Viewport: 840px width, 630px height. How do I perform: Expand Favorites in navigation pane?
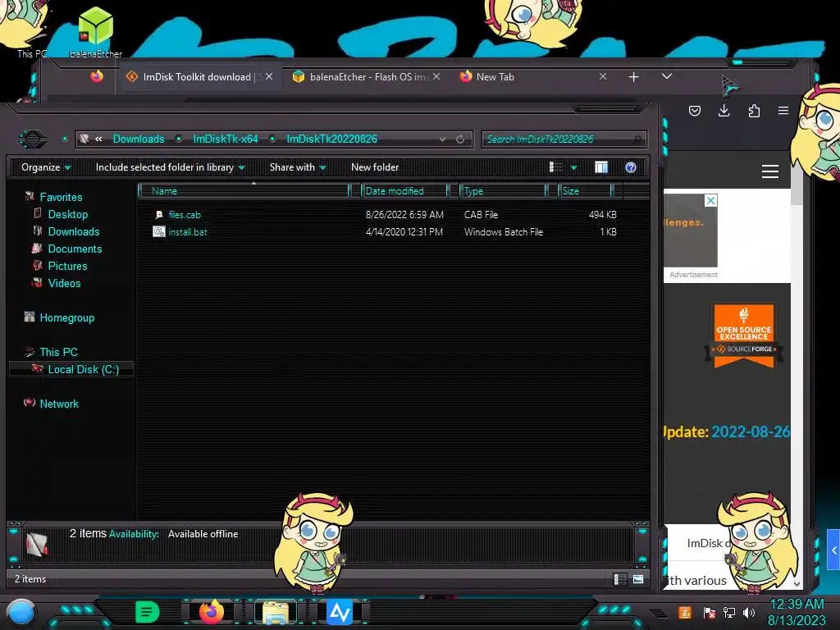point(61,197)
